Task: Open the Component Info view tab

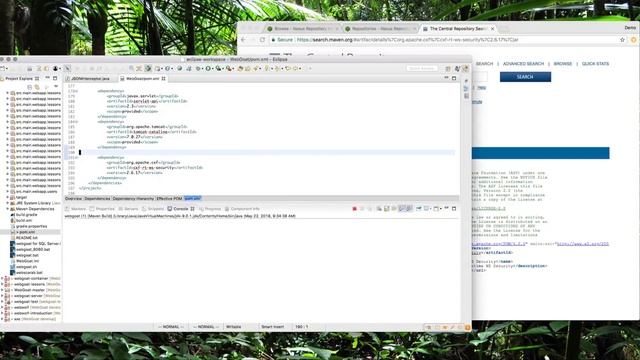Action: point(242,209)
